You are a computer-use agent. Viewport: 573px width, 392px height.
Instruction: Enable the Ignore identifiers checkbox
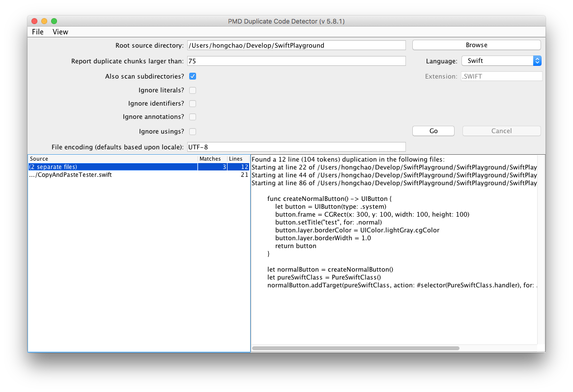(x=193, y=103)
